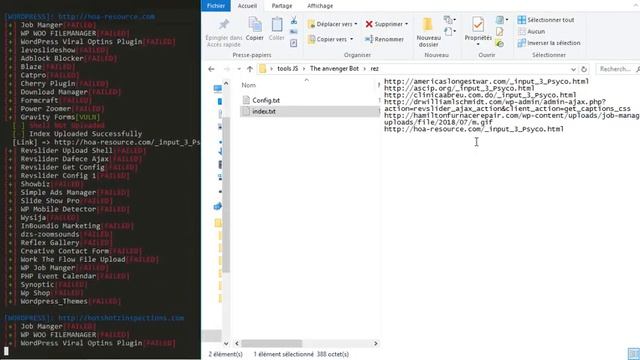Click americaslongestwar.com URL in the preview pane
Screen dimensions: 640x360
[x=486, y=81]
